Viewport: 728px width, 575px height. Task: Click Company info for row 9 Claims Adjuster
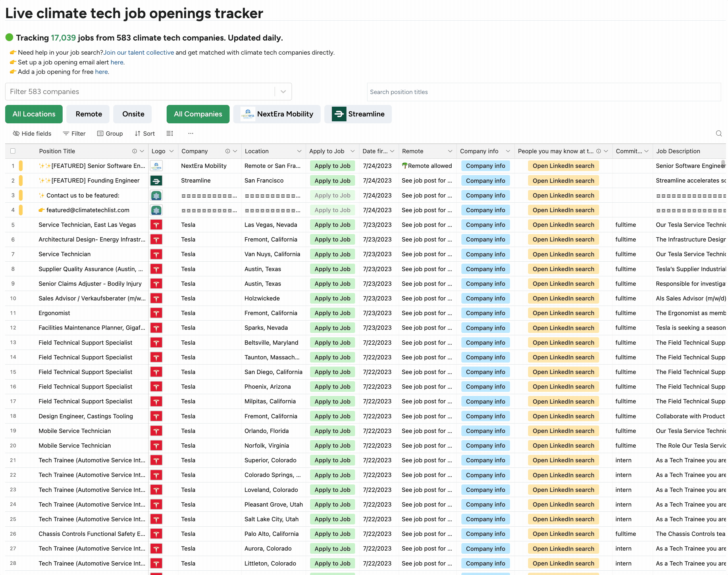486,284
